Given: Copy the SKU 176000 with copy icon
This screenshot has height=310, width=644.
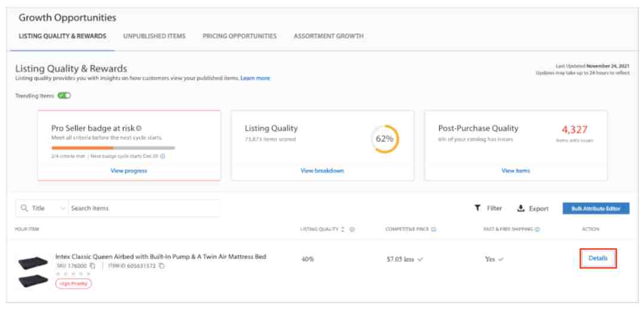Looking at the screenshot, I should tap(92, 266).
